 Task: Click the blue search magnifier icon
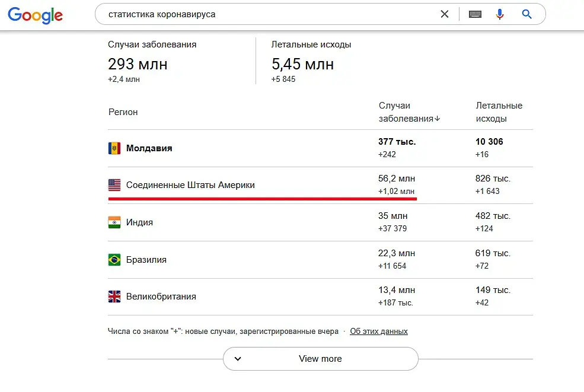point(526,14)
